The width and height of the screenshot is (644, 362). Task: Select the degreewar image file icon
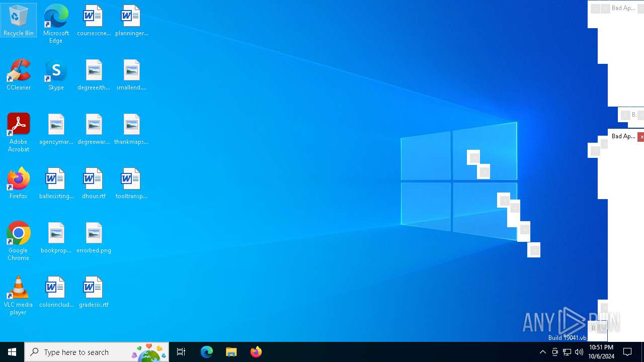[94, 129]
